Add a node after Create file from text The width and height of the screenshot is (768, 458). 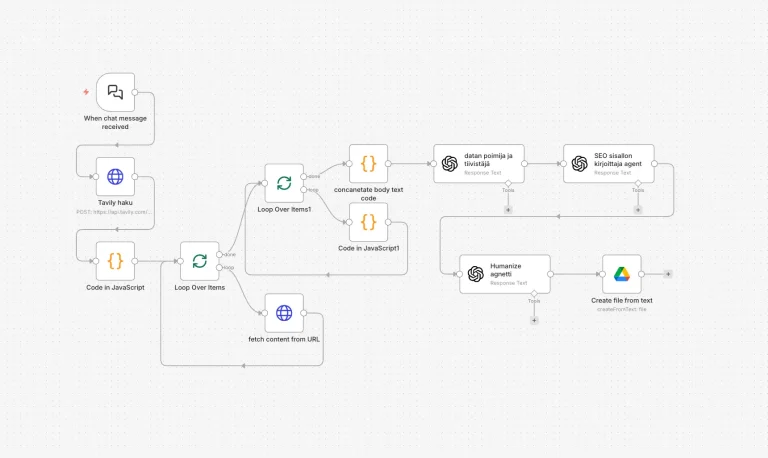(x=668, y=273)
